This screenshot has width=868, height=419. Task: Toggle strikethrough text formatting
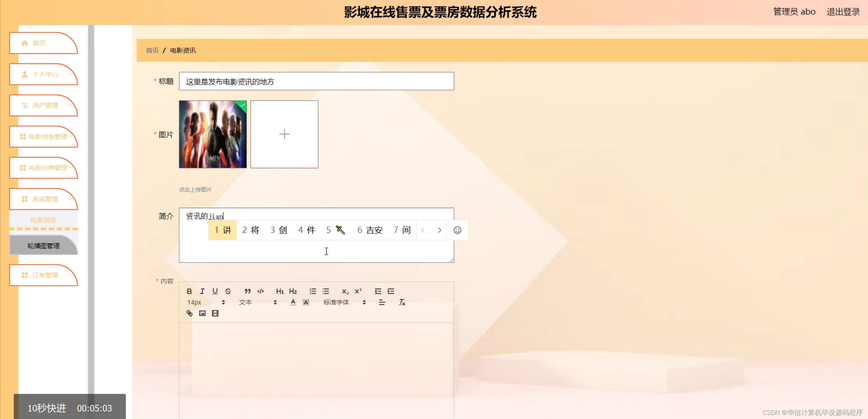pos(228,291)
